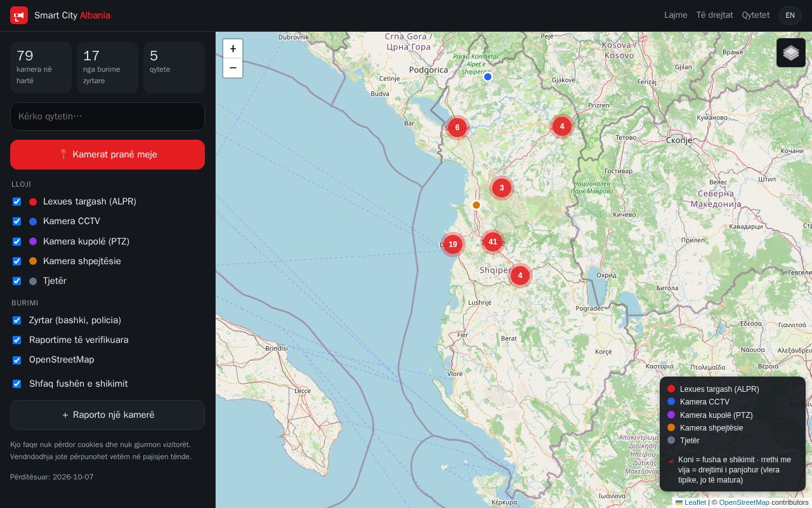Click the 79 kamera në hartë stat

(41, 67)
